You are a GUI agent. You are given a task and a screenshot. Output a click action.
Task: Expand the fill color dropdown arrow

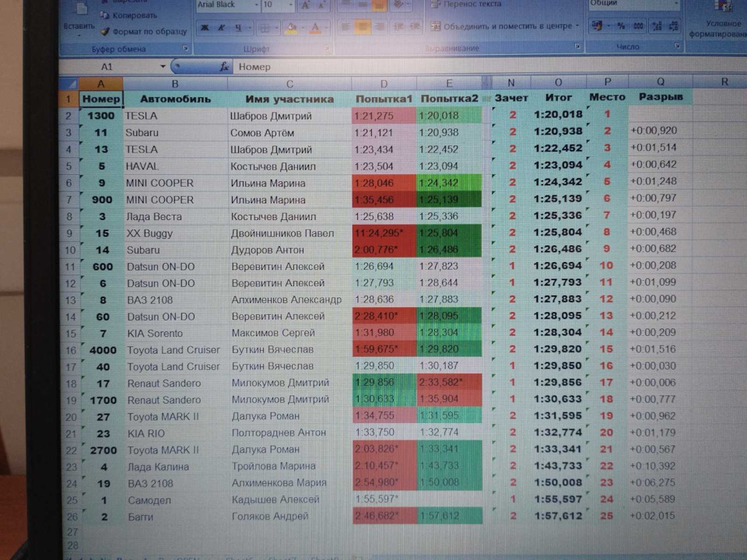pos(302,29)
